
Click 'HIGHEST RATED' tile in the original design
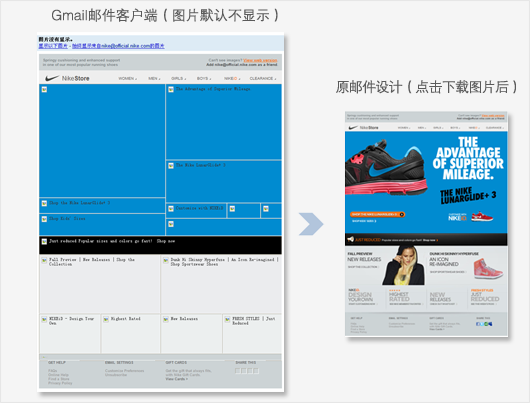click(x=405, y=297)
